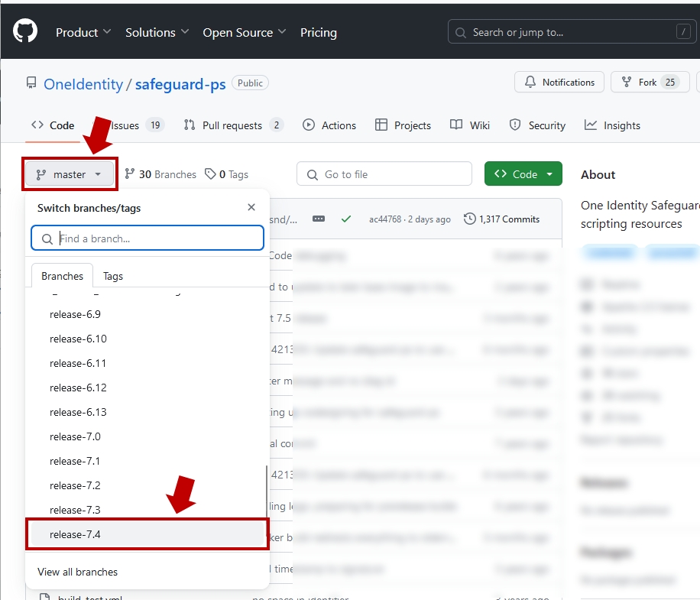Close the Switch branches/tags popup

(251, 207)
